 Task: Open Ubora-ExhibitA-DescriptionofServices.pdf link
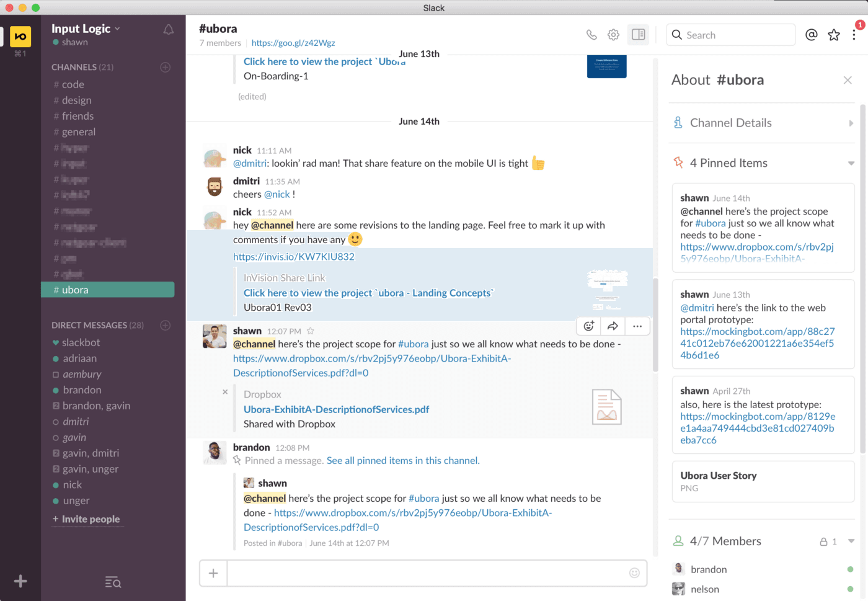click(x=337, y=409)
